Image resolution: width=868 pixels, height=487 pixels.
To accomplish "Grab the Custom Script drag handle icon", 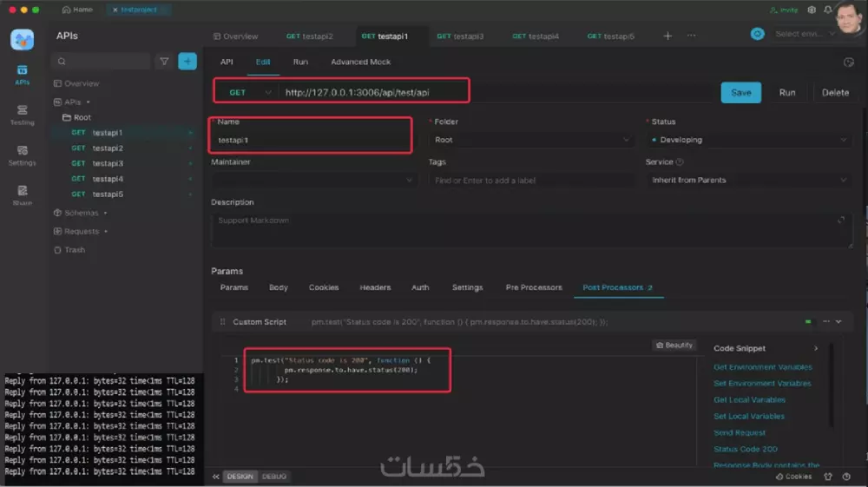I will (222, 321).
